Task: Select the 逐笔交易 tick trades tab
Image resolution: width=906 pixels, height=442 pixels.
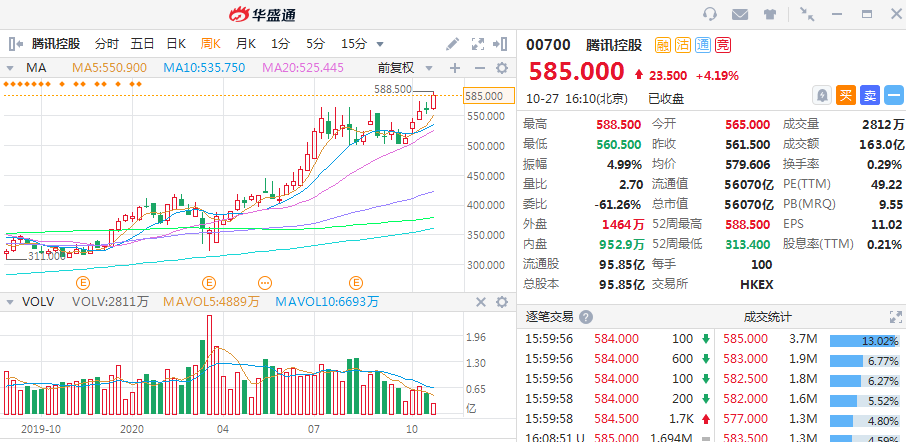Action: (549, 317)
